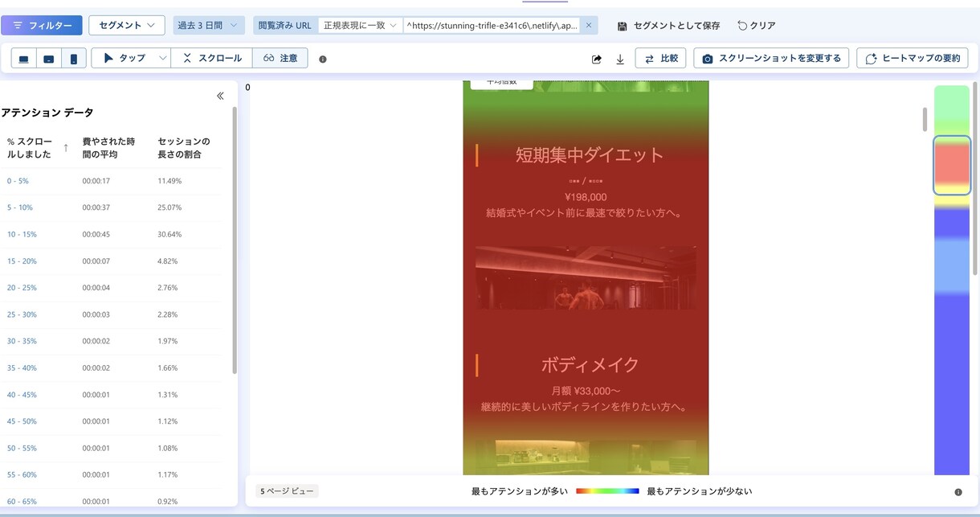980x517 pixels.
Task: Click スクリーンショットを変更する button
Action: pyautogui.click(x=771, y=59)
